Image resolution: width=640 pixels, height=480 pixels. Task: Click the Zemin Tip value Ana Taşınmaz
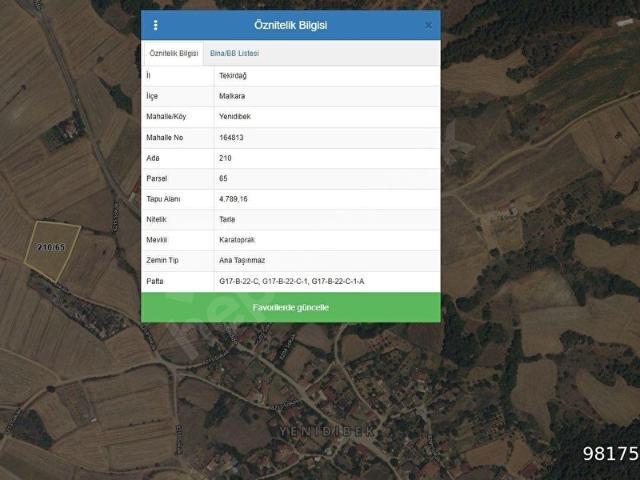pos(242,260)
